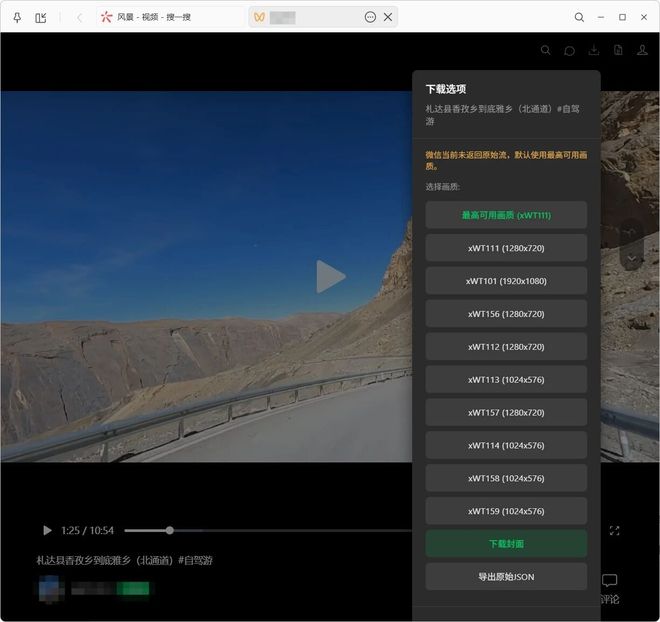Click the green 下载封面 button
The image size is (660, 622).
(x=506, y=544)
